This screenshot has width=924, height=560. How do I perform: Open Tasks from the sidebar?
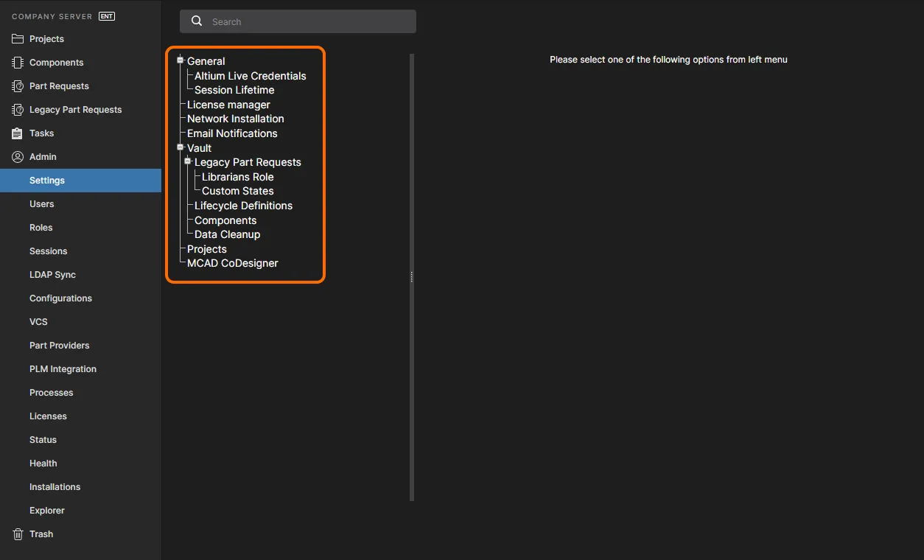[x=41, y=133]
